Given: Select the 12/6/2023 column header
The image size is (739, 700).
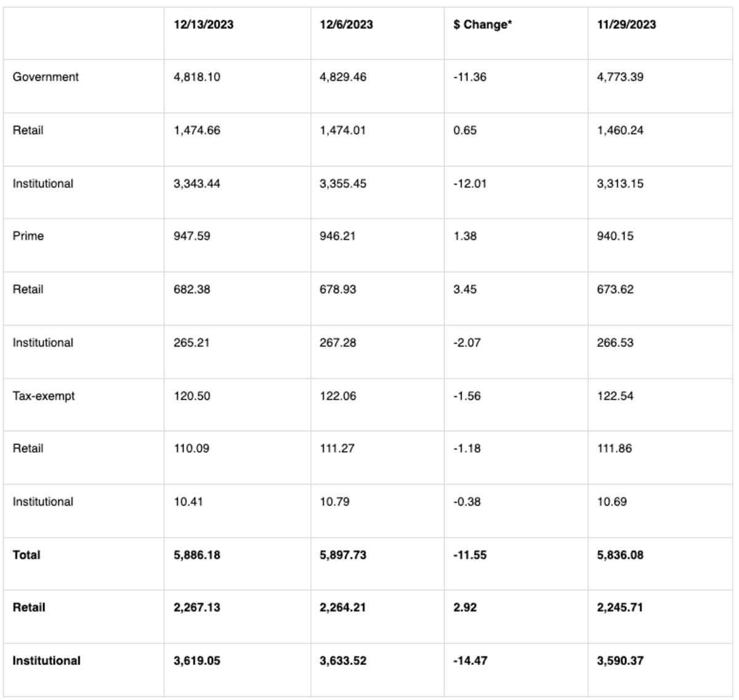Looking at the screenshot, I should click(346, 25).
